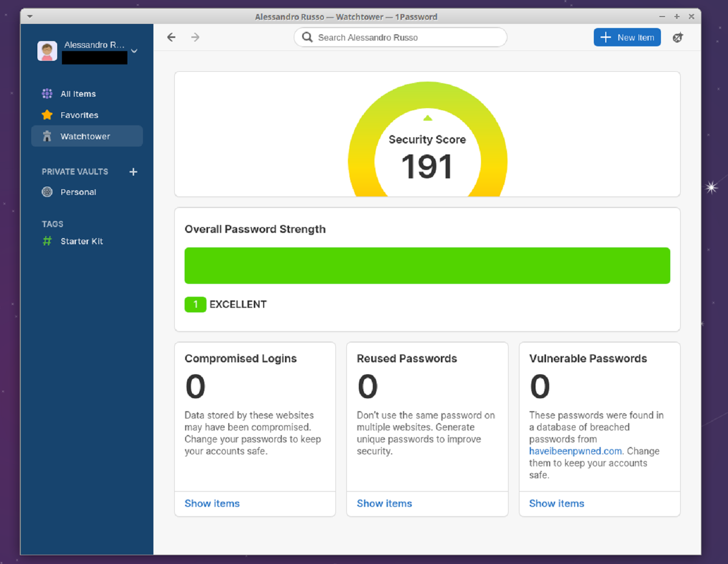
Task: Open Watchtower via its tower icon
Action: tap(47, 136)
